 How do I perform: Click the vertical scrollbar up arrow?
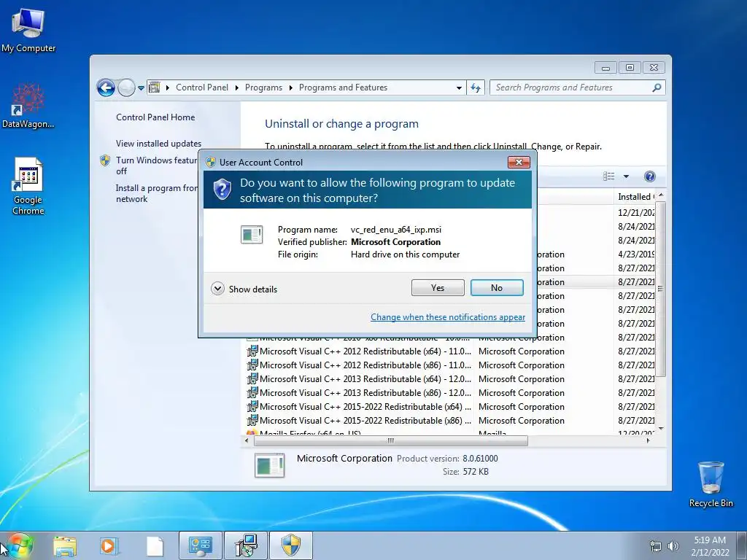coord(661,195)
